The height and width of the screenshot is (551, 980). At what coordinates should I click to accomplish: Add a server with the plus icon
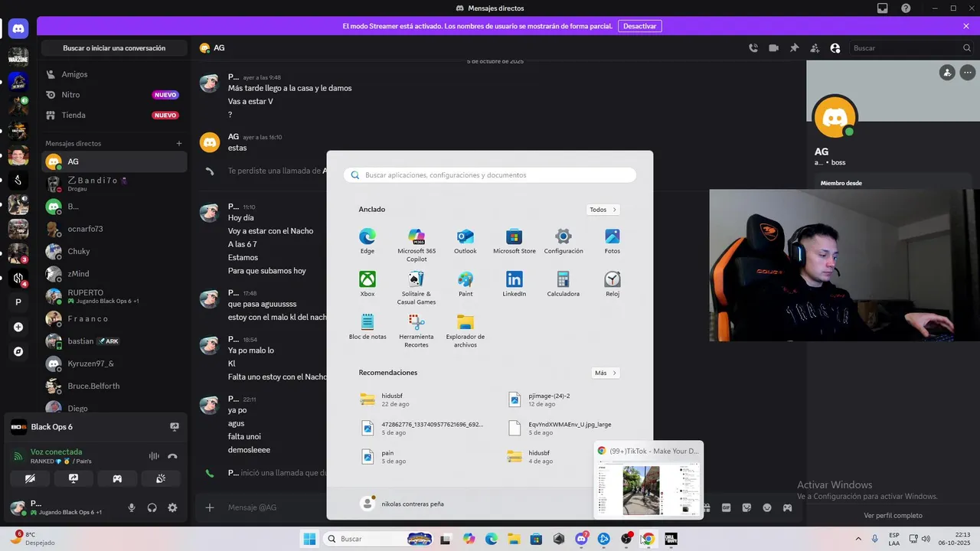pos(18,327)
